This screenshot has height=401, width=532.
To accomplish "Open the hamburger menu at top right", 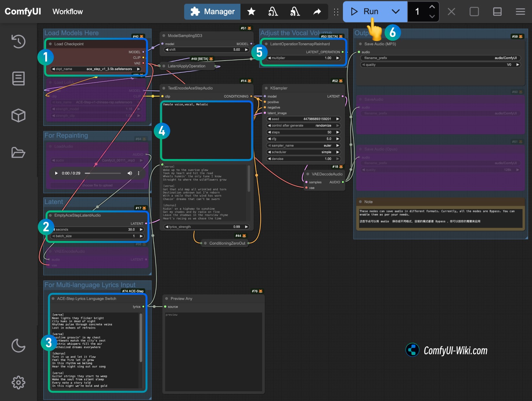I will point(520,12).
